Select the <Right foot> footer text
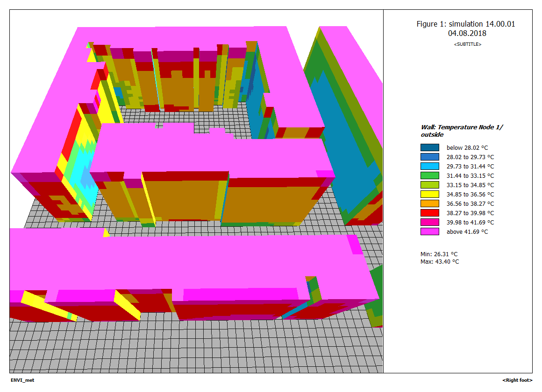The image size is (542, 392). click(517, 380)
